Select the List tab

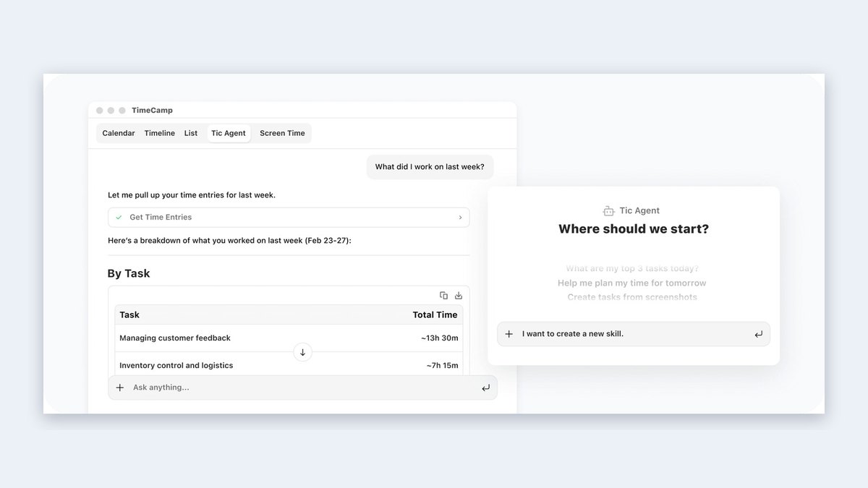pyautogui.click(x=191, y=133)
